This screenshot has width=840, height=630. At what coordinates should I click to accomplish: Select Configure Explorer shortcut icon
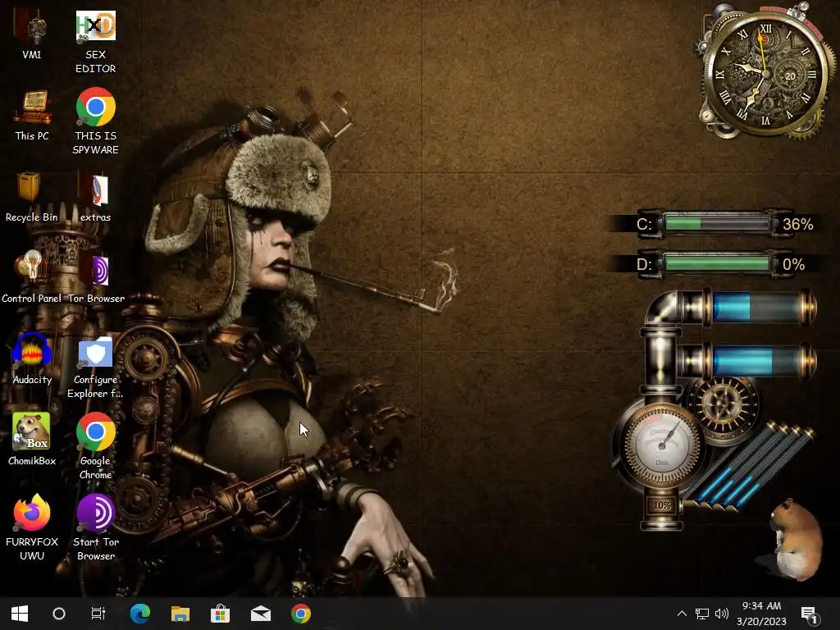95,367
